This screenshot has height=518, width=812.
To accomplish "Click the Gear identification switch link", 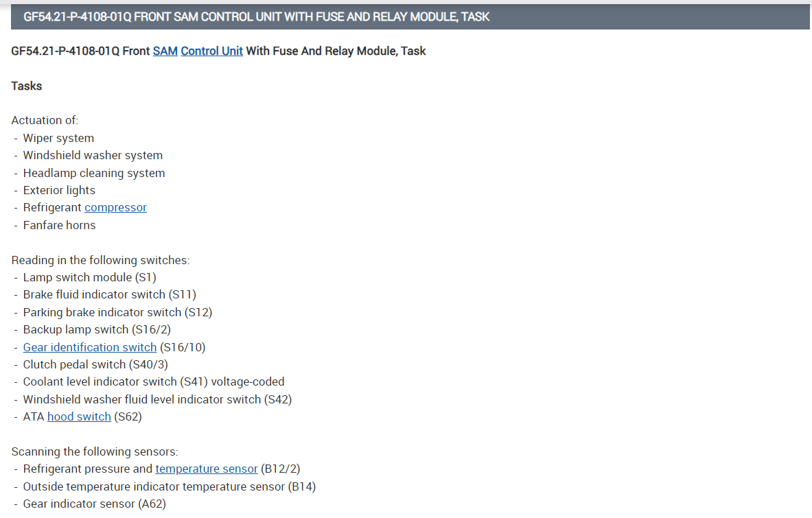I will pyautogui.click(x=90, y=347).
